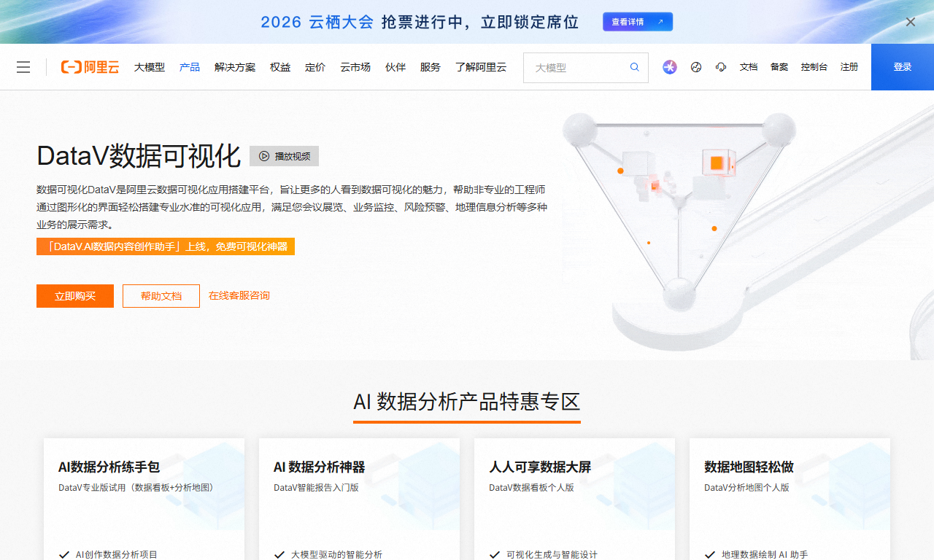The height and width of the screenshot is (560, 934).
Task: Open the DataV.AI数据内容创作助手 announcement banner
Action: 166,246
